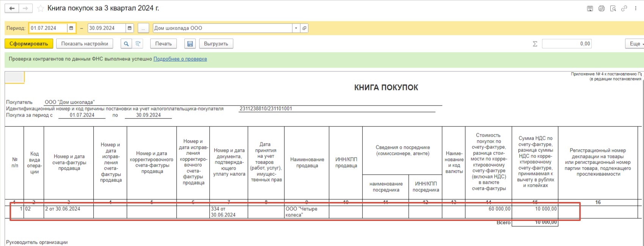Screen dimensions: 644x246
Task: Select the report period end date 30.09.2024 in the sheet
Action: tap(148, 115)
